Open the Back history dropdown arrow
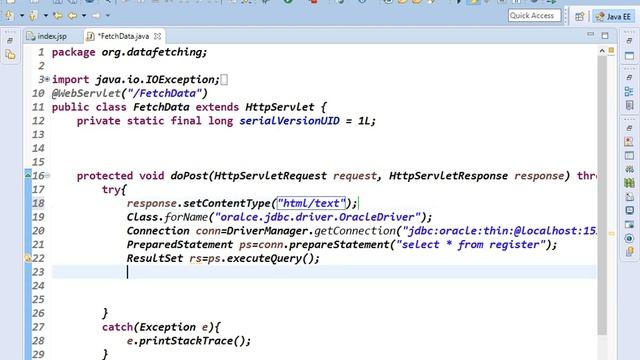This screenshot has width=640, height=360. pos(84,16)
